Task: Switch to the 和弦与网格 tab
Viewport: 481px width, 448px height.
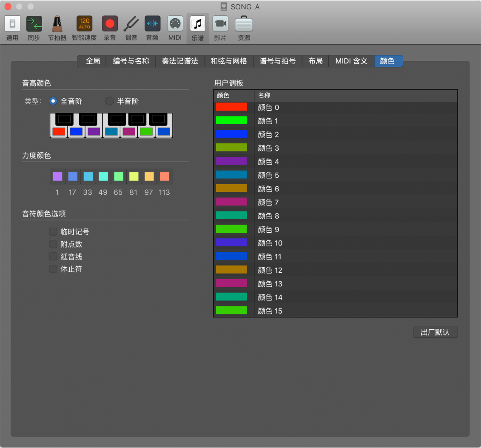Action: pos(229,61)
